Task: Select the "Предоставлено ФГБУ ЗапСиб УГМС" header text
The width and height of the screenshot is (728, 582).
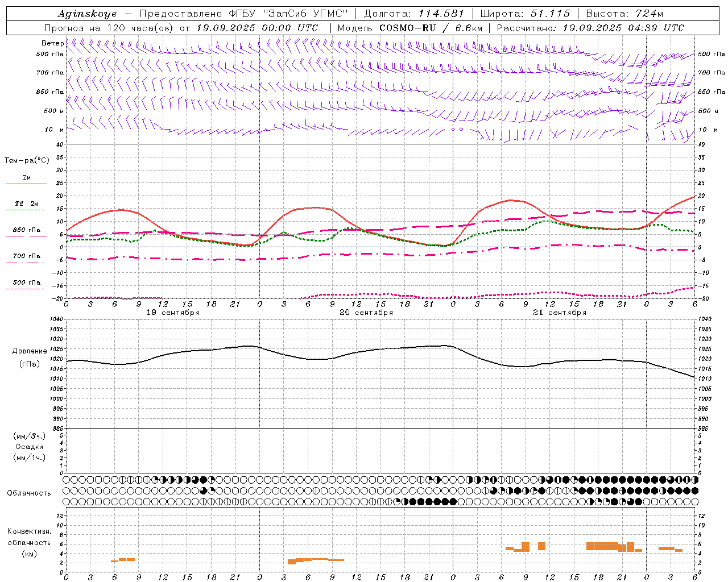Action: pyautogui.click(x=243, y=14)
